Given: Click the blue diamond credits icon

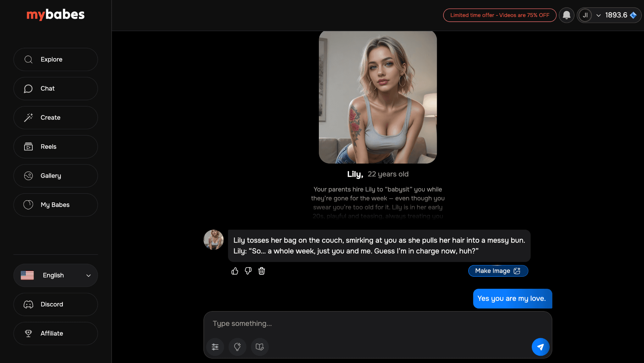Looking at the screenshot, I should (x=633, y=15).
